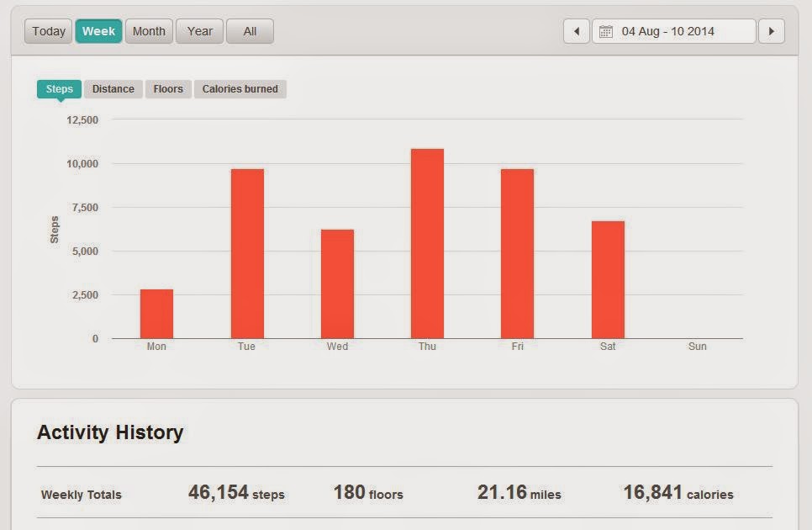The width and height of the screenshot is (812, 530).
Task: Go to the next week with the right arrow
Action: [x=772, y=31]
